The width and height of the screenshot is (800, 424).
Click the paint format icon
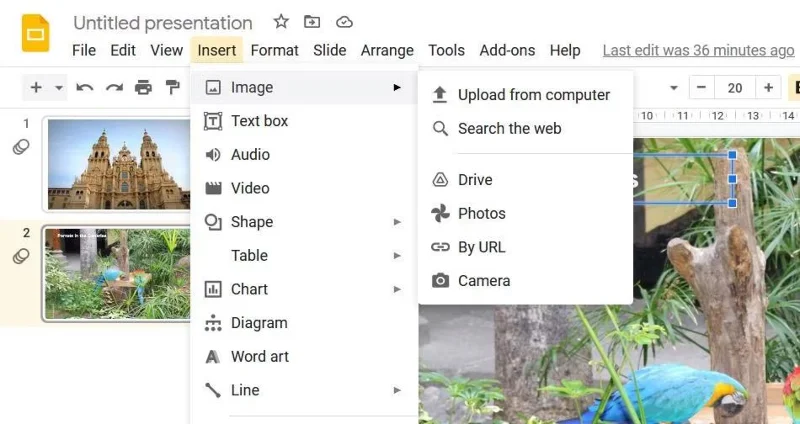[x=172, y=88]
